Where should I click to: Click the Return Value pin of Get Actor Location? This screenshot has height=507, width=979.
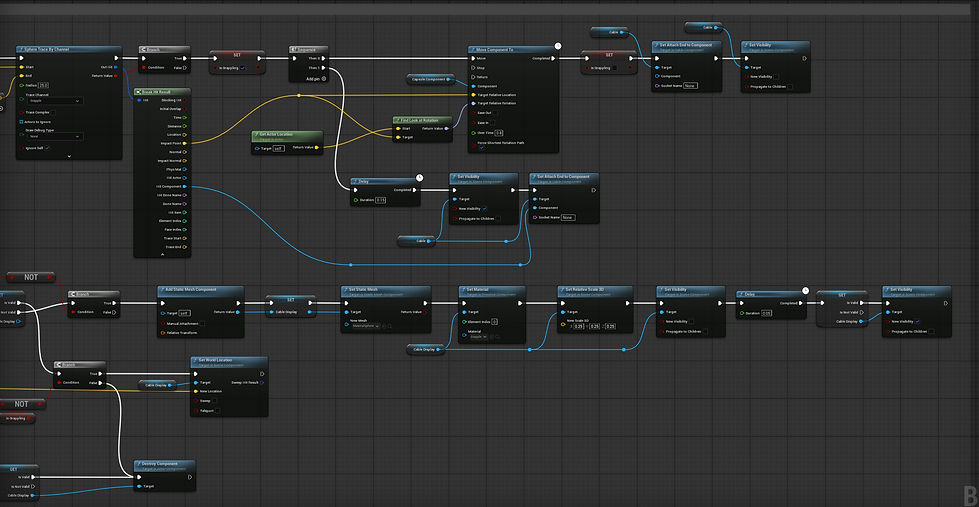click(317, 148)
